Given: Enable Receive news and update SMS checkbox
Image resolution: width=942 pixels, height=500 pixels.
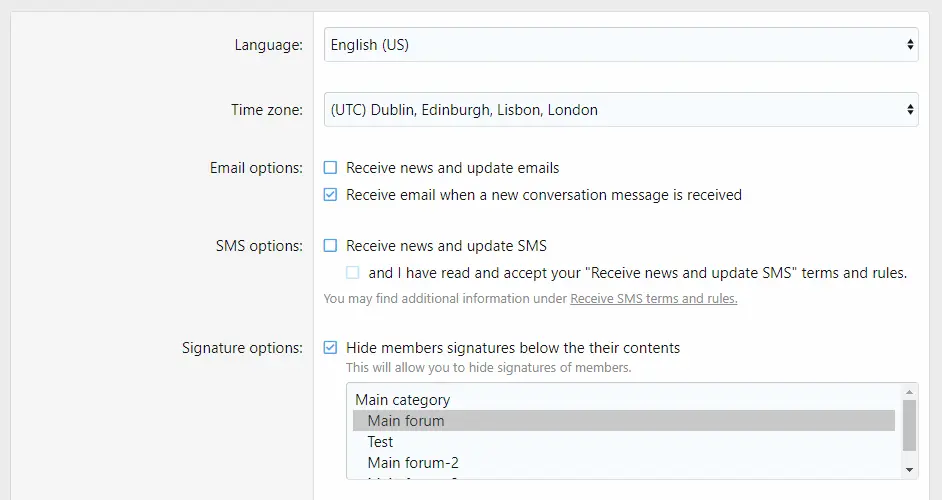Looking at the screenshot, I should click(330, 246).
